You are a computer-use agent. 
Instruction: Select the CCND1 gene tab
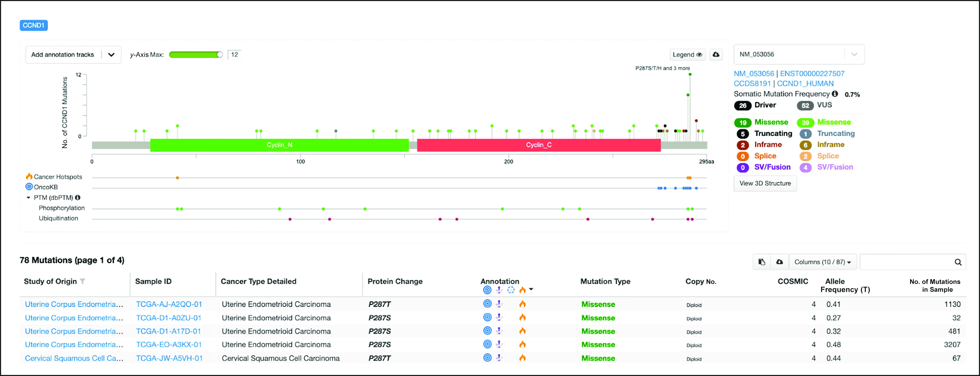coord(34,25)
